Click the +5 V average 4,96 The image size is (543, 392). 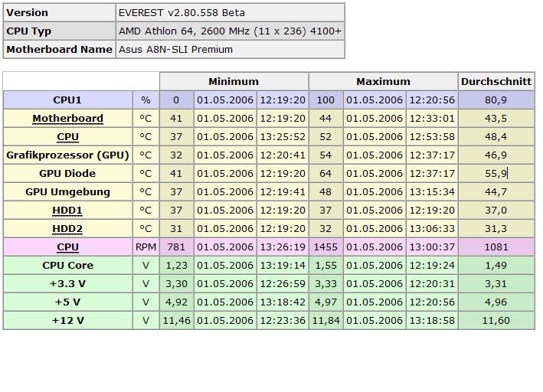click(x=496, y=302)
